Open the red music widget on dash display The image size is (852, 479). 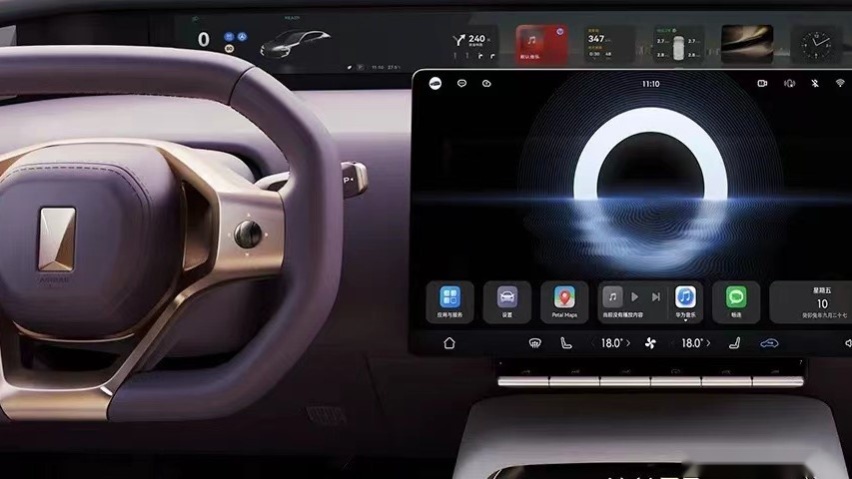(x=541, y=45)
